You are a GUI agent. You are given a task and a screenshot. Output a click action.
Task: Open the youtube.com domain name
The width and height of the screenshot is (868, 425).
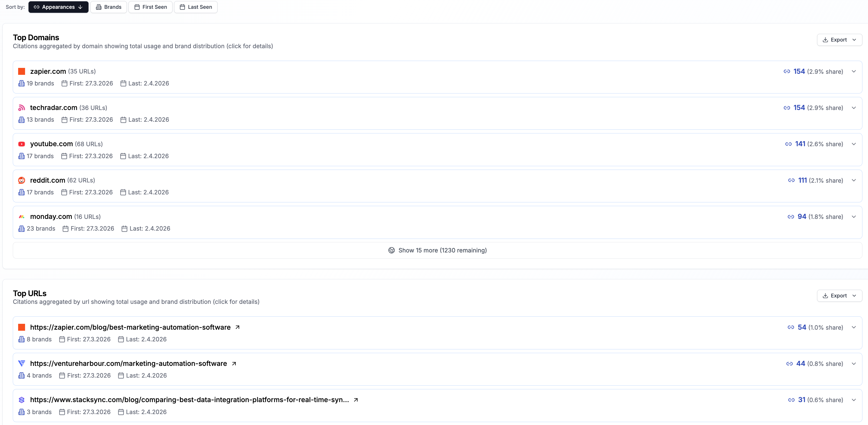[x=51, y=144]
